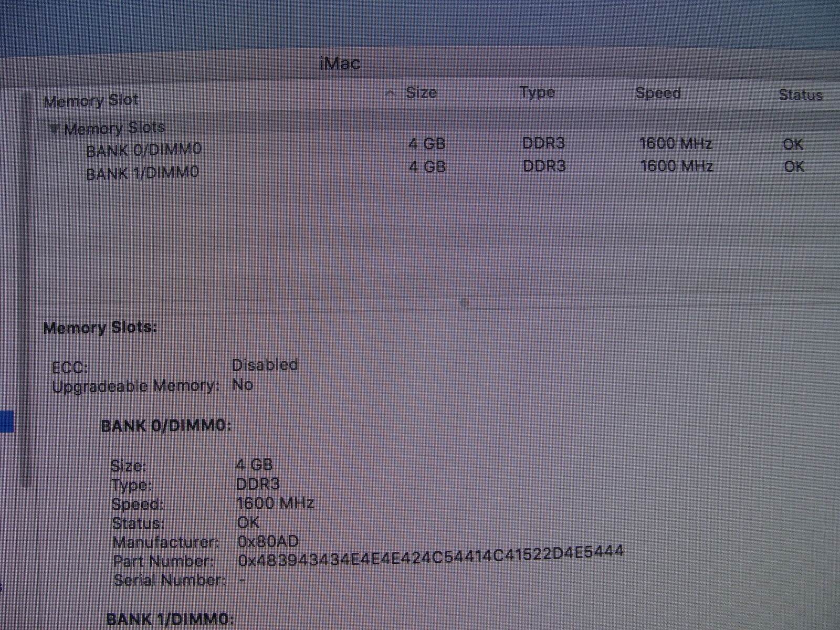
Task: Sort the list by Speed column
Action: point(658,93)
